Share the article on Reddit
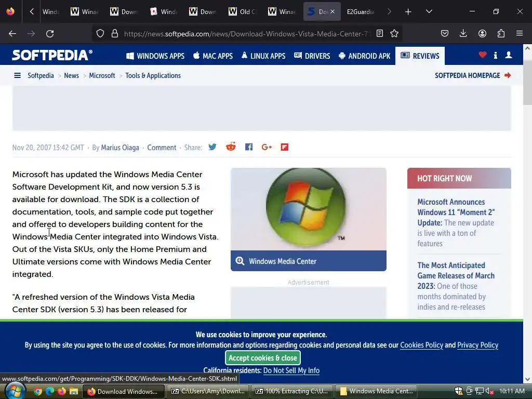 [x=231, y=147]
